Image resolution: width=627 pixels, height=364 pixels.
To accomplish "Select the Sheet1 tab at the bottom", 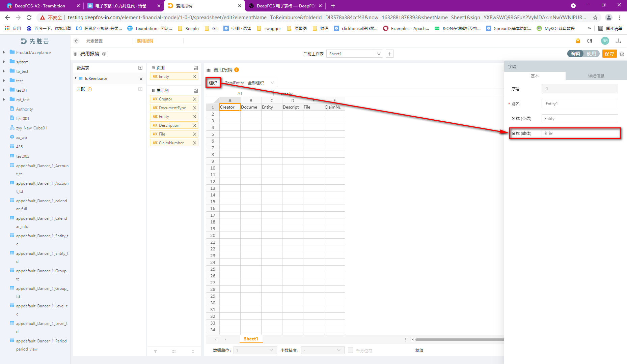I will [x=251, y=339].
